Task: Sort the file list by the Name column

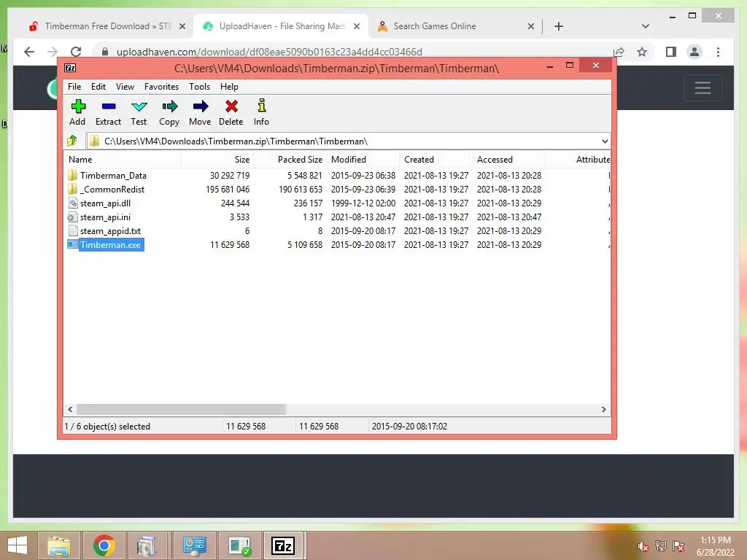Action: (122, 160)
